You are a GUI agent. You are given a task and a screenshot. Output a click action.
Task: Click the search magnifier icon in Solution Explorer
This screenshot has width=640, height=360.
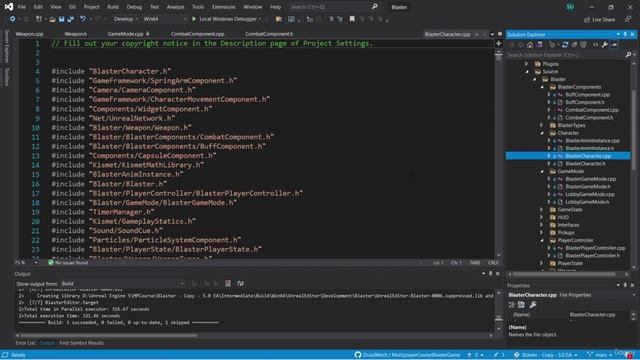[x=629, y=54]
